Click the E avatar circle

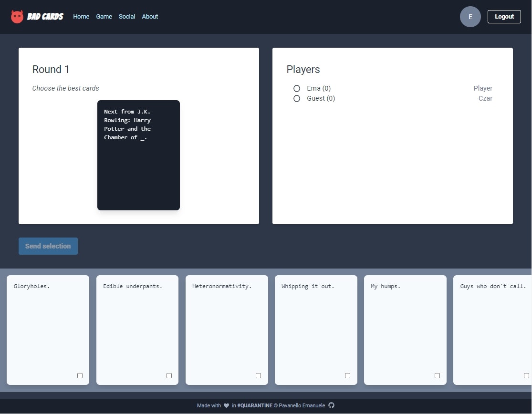470,16
